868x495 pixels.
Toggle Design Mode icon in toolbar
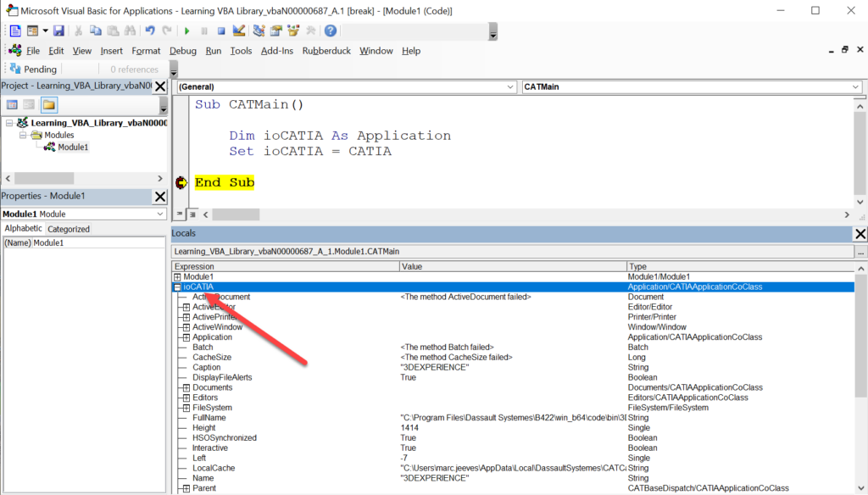tap(238, 31)
